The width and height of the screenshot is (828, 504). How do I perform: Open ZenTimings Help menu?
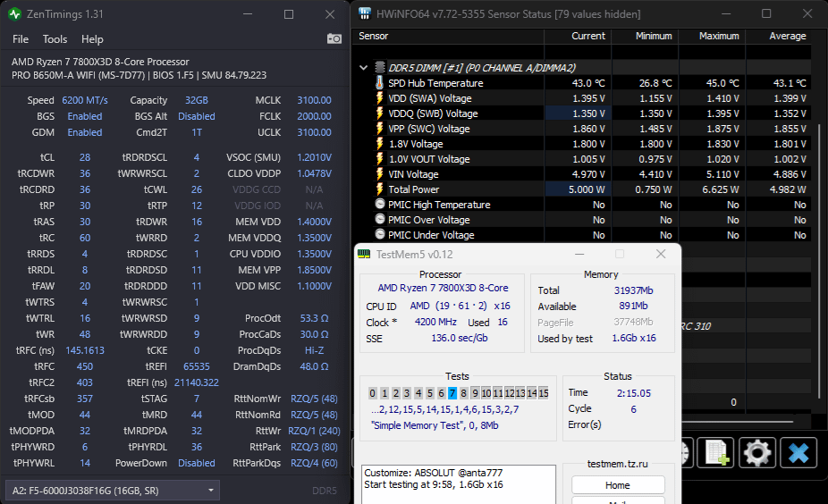(x=92, y=39)
